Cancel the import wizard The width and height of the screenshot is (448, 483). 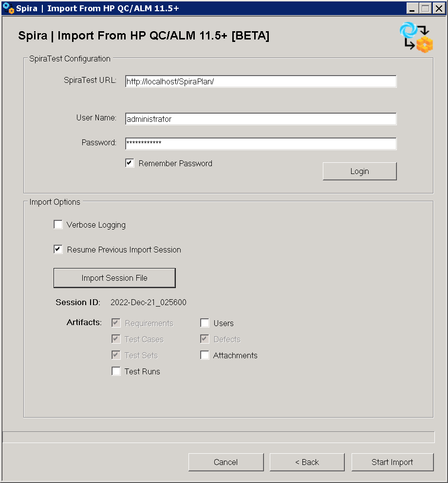click(226, 462)
